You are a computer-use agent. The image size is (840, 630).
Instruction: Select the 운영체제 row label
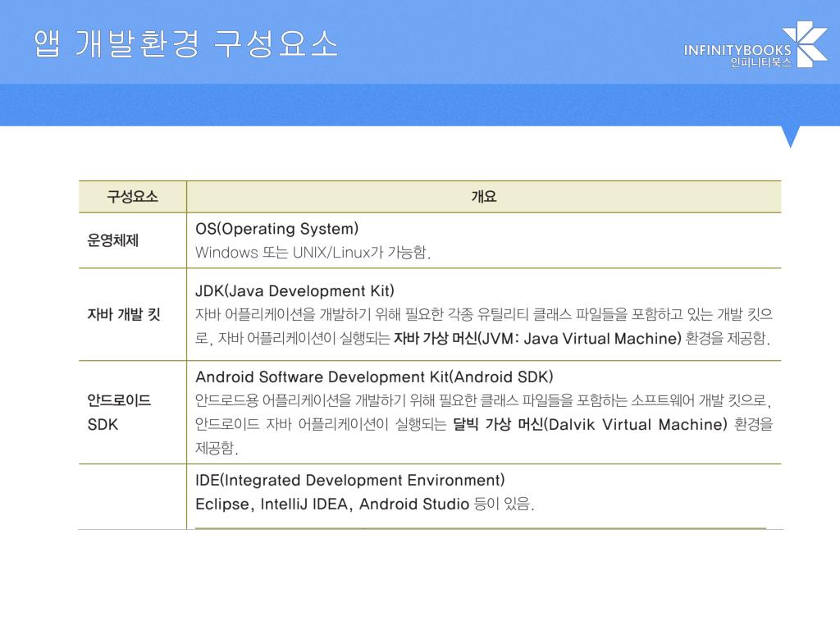(x=113, y=240)
